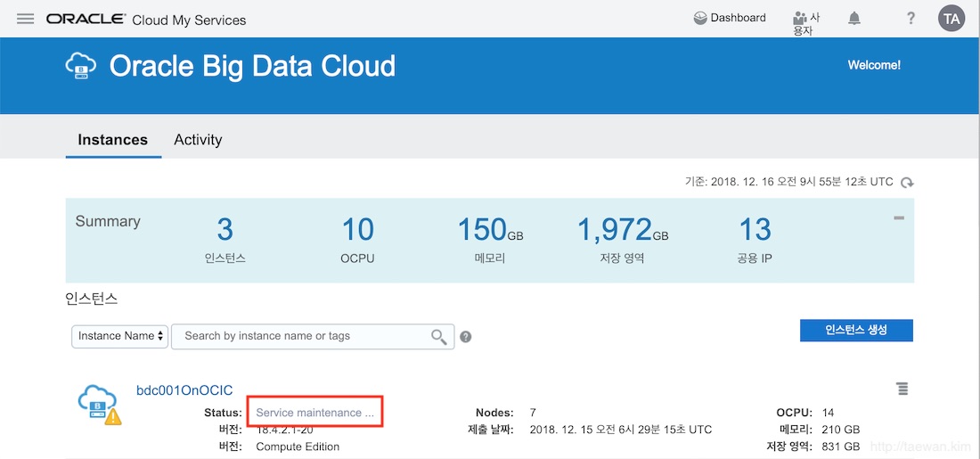Viewport: 980px width, 459px height.
Task: Open the hamburger navigation menu
Action: 25,19
